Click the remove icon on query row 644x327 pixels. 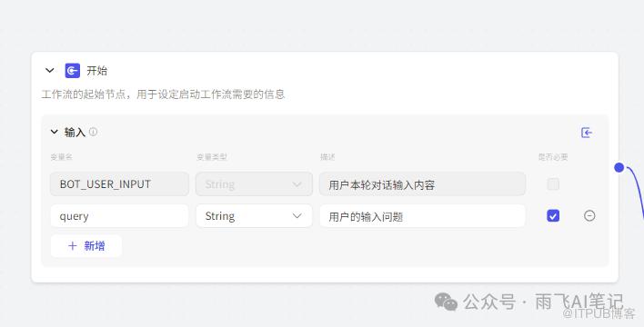coord(589,215)
